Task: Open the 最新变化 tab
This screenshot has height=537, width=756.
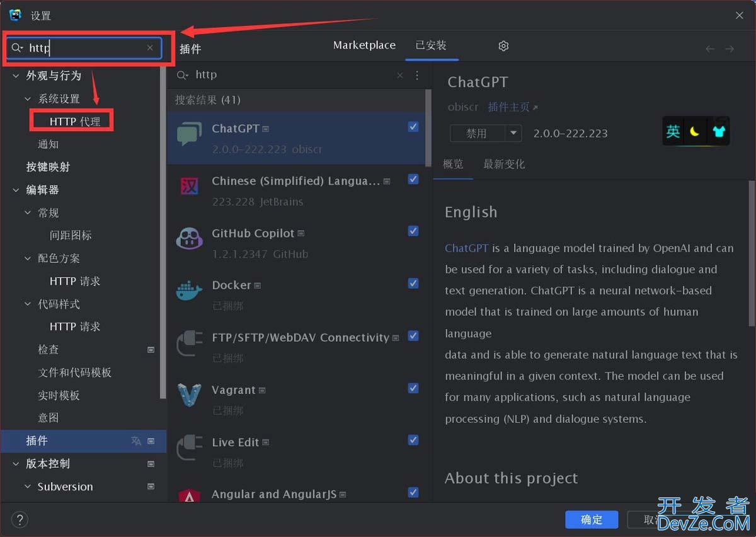Action: [x=504, y=165]
